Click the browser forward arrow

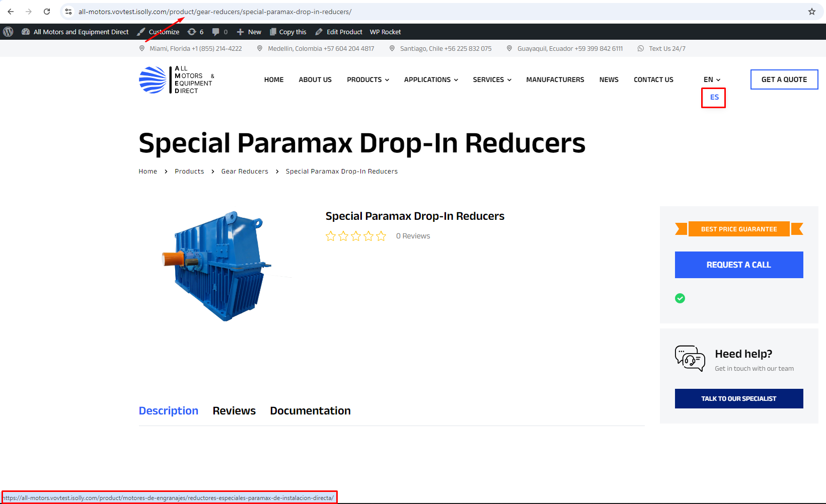pyautogui.click(x=29, y=12)
